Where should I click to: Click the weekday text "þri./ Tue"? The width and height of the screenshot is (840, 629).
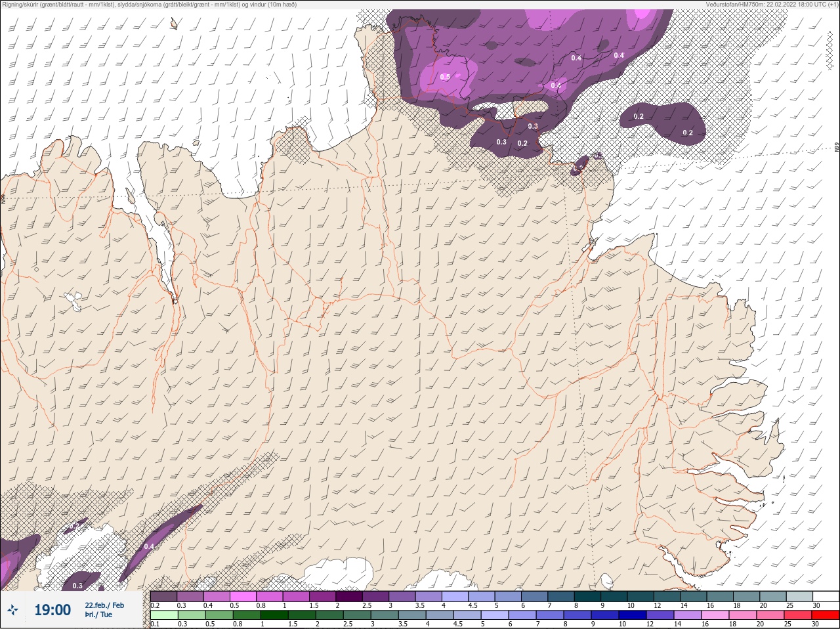tap(98, 615)
